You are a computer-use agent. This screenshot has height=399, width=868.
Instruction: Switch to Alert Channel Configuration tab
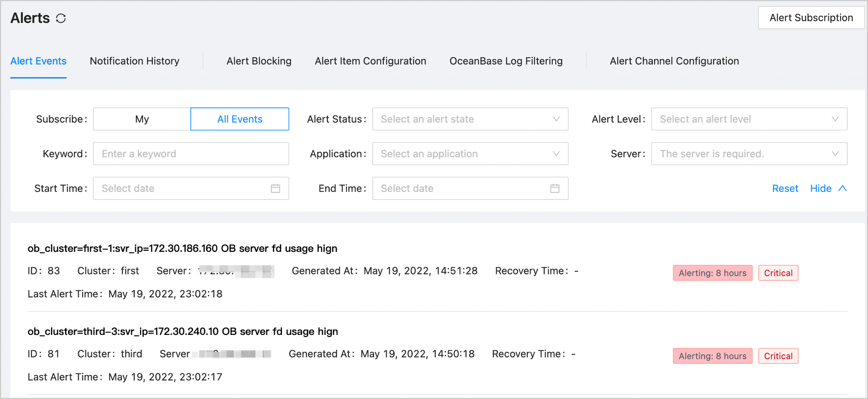pyautogui.click(x=674, y=61)
